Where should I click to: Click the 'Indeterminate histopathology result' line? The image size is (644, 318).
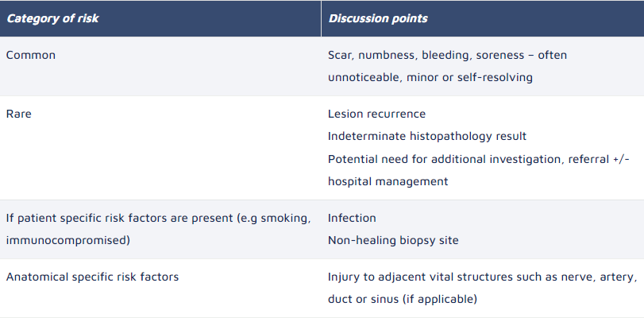pos(427,136)
